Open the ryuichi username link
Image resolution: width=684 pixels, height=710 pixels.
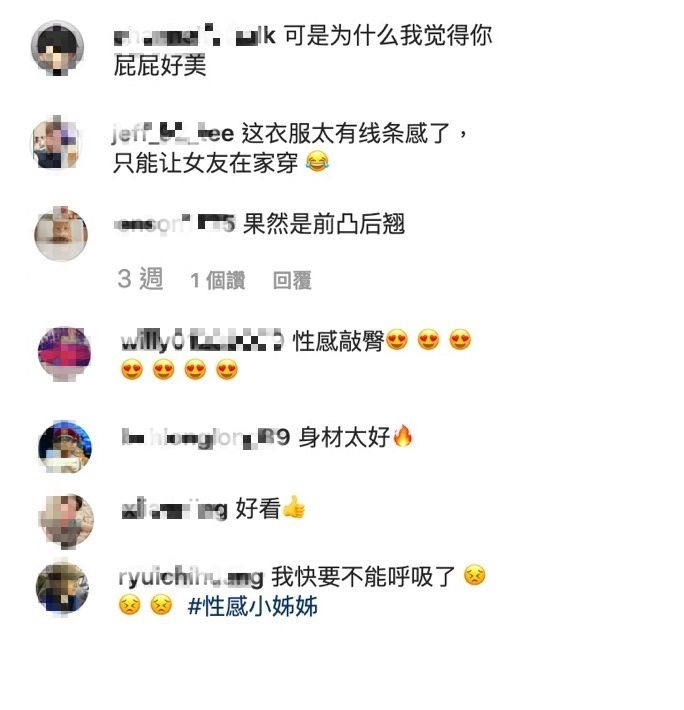191,577
